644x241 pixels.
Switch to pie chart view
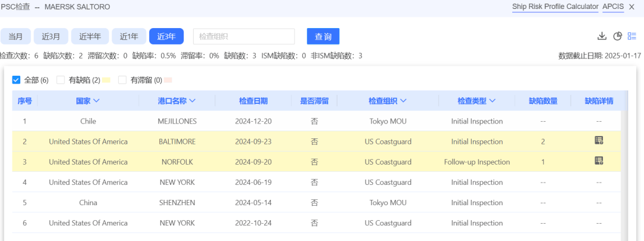click(618, 36)
